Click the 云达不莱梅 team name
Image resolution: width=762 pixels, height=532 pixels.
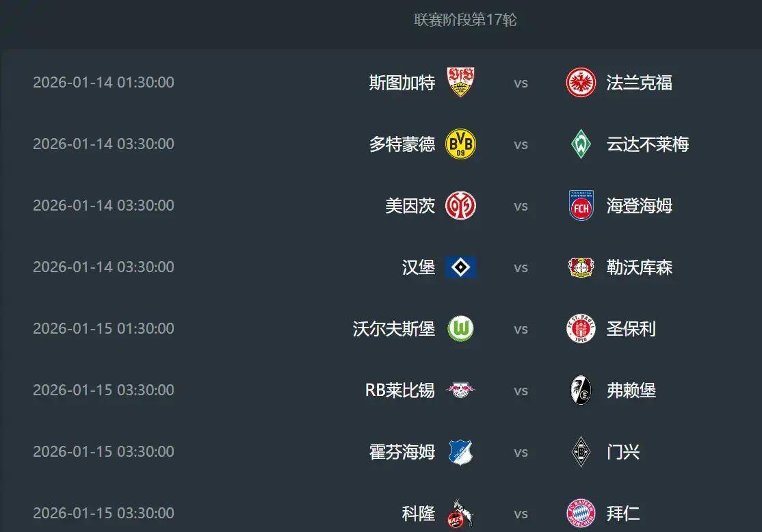(x=647, y=144)
